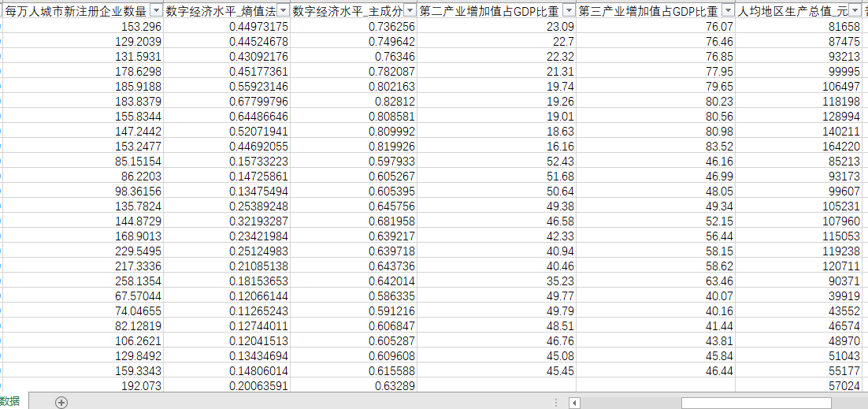This screenshot has width=868, height=409.
Task: Click the horizontal scrollbar thumb
Action: point(755,403)
